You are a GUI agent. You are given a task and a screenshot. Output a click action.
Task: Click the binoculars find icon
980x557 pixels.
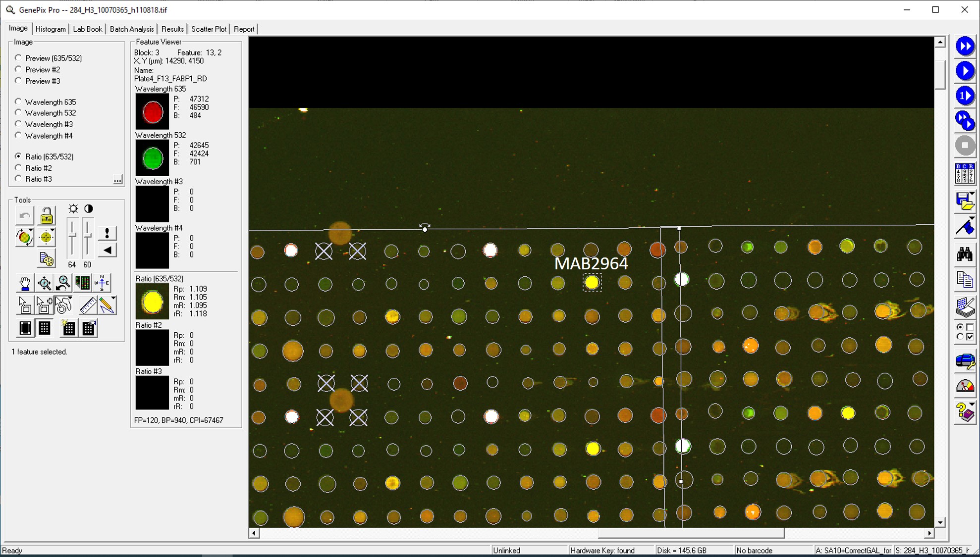tap(964, 255)
